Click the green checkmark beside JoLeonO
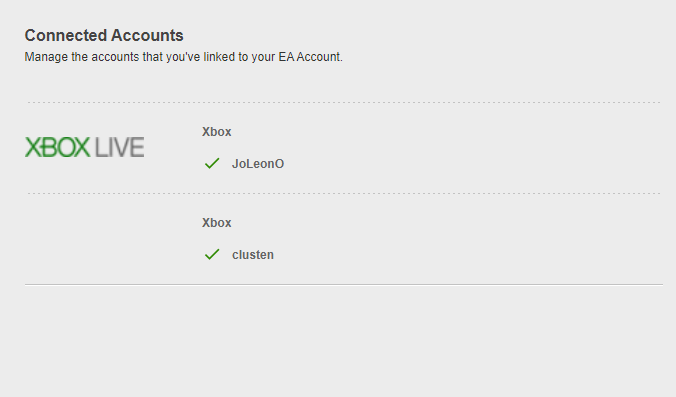The height and width of the screenshot is (397, 676). tap(212, 163)
